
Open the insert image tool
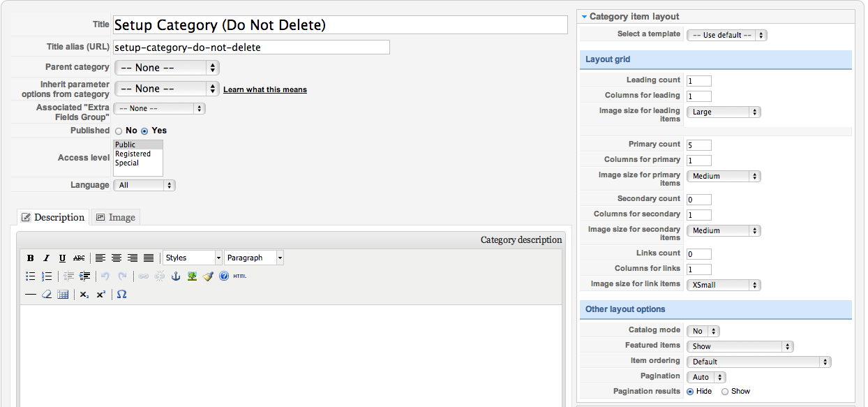(x=192, y=276)
